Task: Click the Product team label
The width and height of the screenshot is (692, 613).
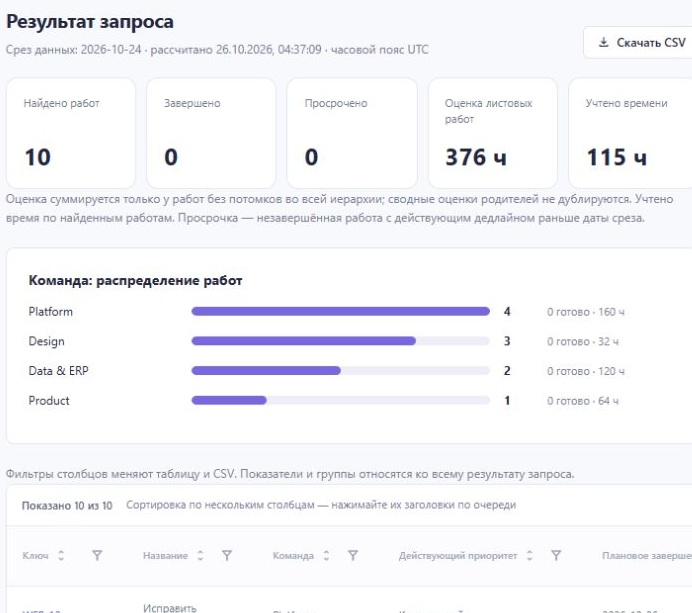Action: coord(49,400)
